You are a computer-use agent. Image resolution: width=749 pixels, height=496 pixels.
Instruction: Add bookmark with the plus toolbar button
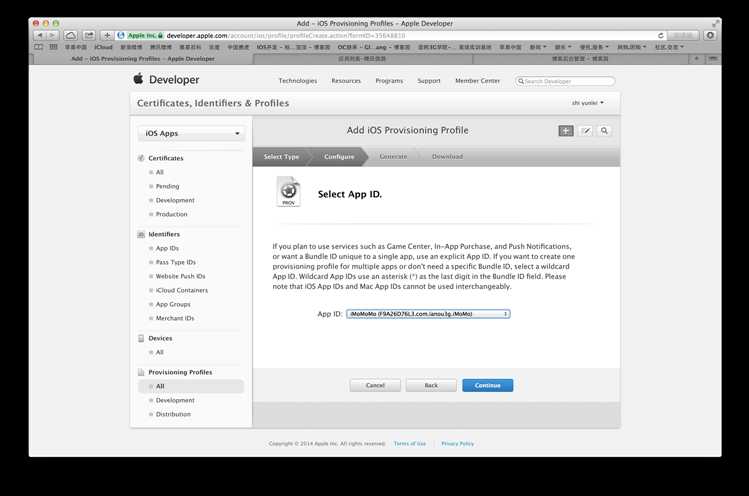coord(107,35)
